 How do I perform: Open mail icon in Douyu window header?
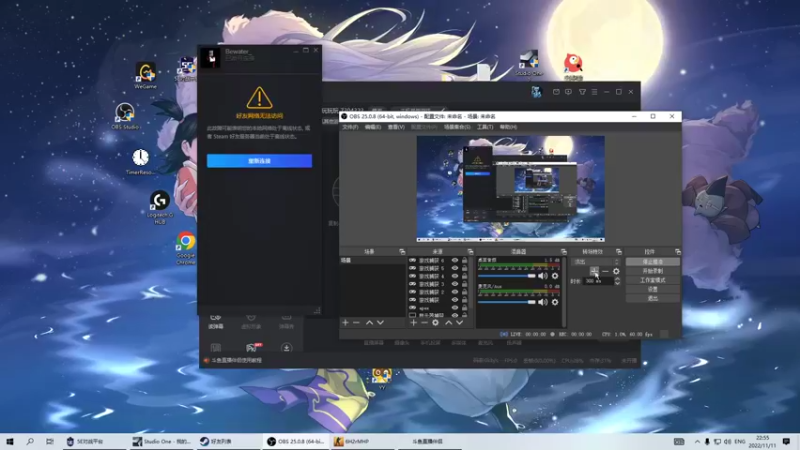click(x=556, y=92)
